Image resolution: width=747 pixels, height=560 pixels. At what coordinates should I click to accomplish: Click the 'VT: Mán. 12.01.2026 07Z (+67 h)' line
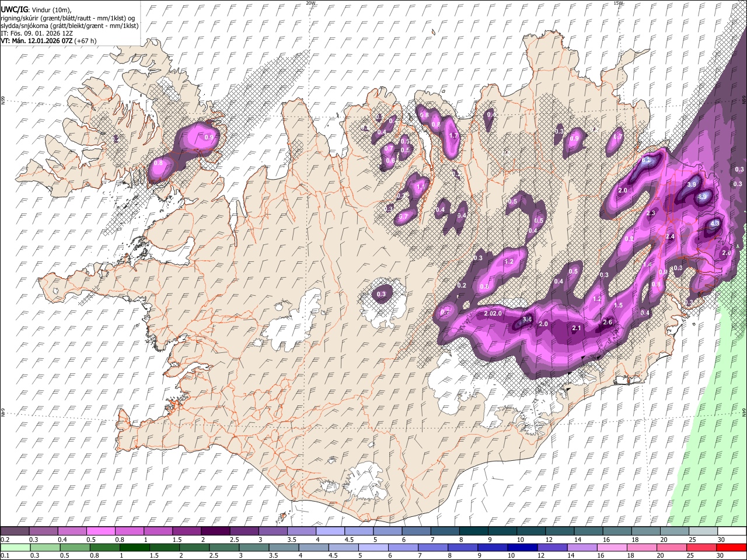tap(48, 41)
